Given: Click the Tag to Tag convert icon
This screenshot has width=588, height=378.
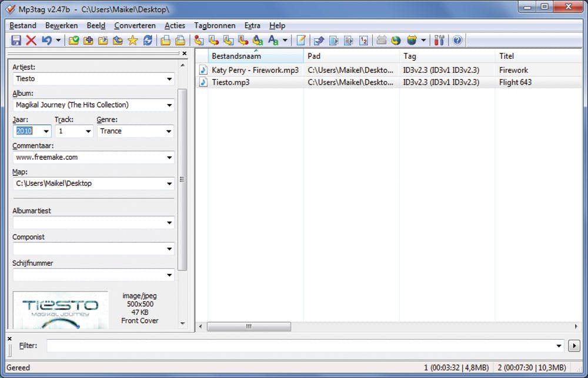Looking at the screenshot, I should coord(258,40).
